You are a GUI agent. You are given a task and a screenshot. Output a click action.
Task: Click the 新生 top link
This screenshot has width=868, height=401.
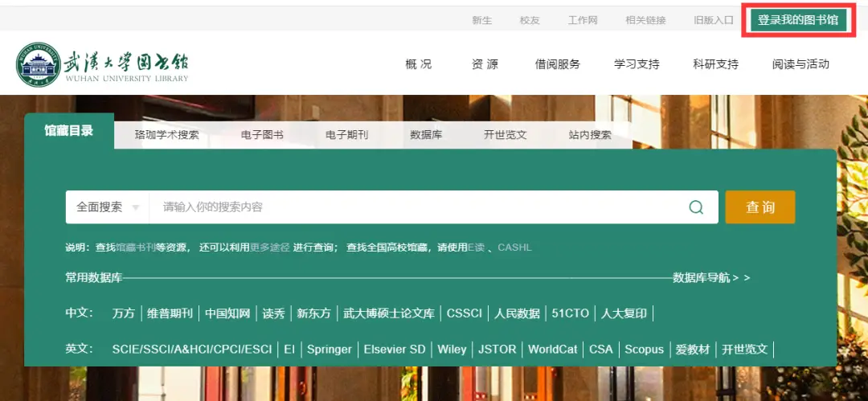pos(481,21)
